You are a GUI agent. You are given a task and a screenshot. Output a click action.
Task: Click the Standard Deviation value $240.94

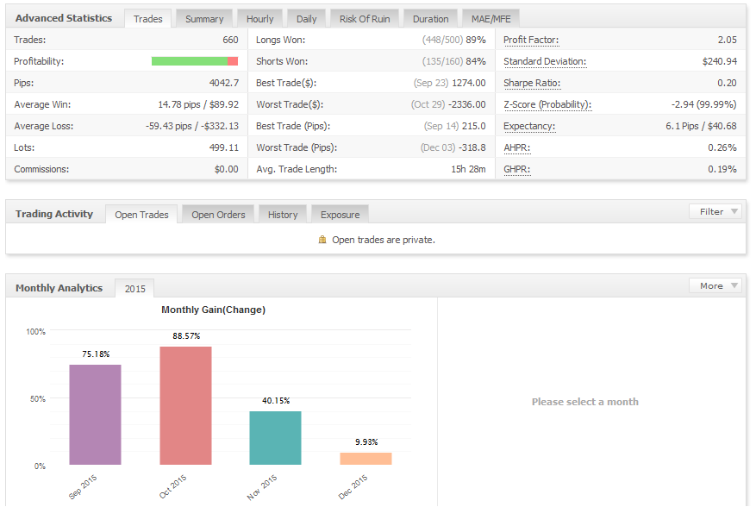[x=720, y=61]
